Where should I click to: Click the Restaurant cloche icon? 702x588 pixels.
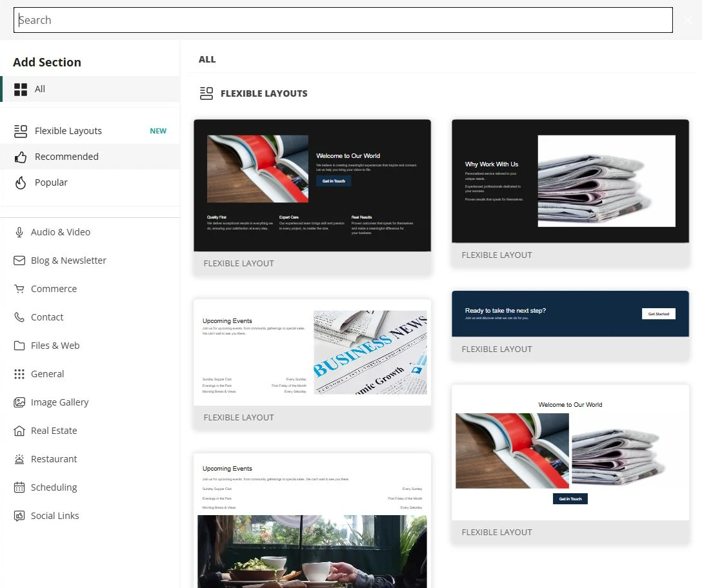pyautogui.click(x=19, y=459)
